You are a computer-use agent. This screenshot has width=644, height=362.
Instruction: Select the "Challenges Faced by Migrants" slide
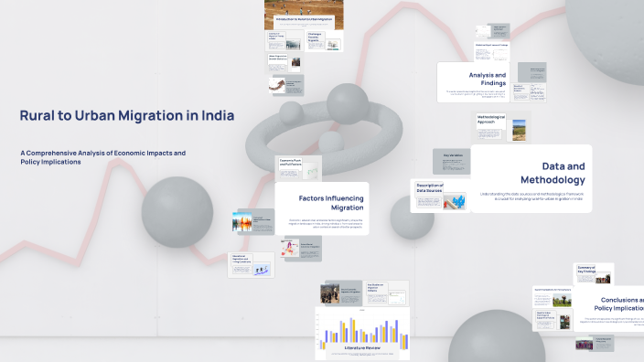click(324, 41)
